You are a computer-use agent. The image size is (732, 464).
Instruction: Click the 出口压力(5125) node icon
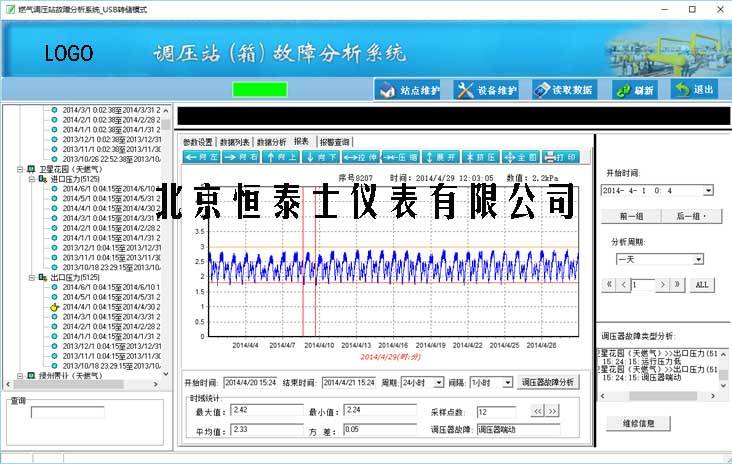click(42, 277)
